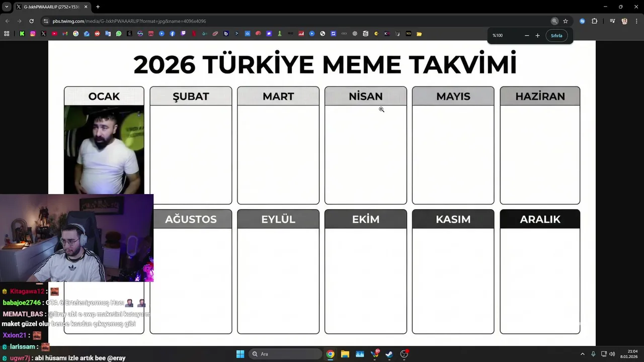Bookmark this page with the star icon

566,21
